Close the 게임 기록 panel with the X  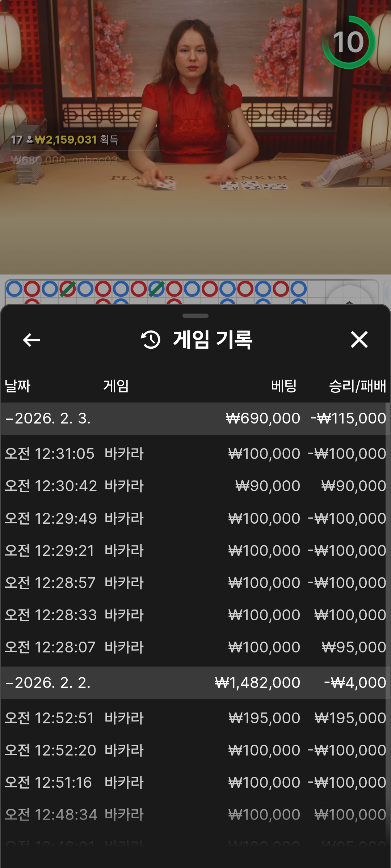pyautogui.click(x=359, y=340)
